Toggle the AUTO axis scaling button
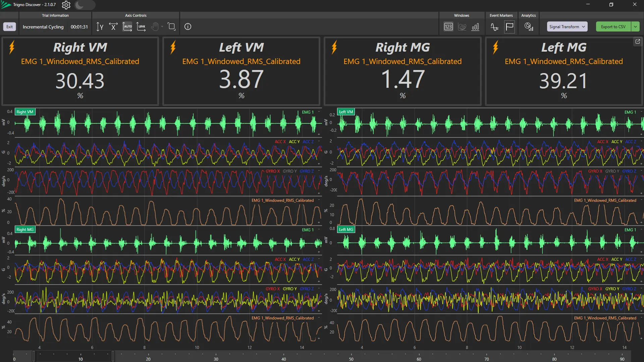The width and height of the screenshot is (644, 362). coord(127,27)
